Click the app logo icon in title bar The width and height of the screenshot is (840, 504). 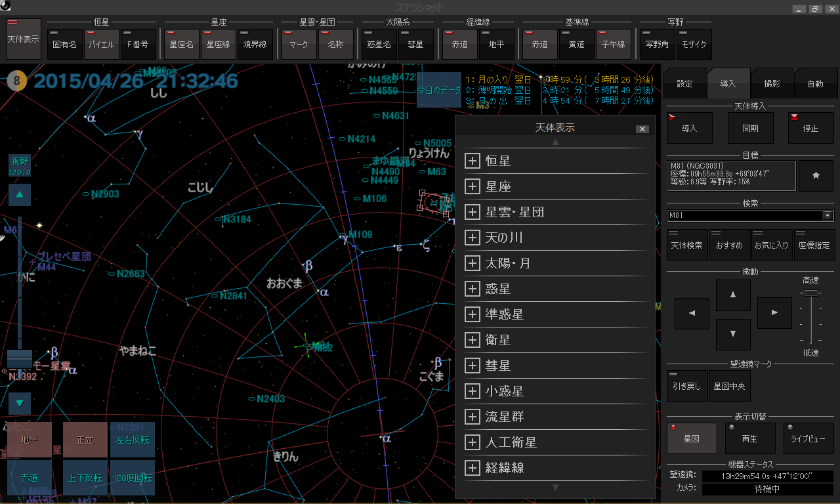tap(5, 7)
